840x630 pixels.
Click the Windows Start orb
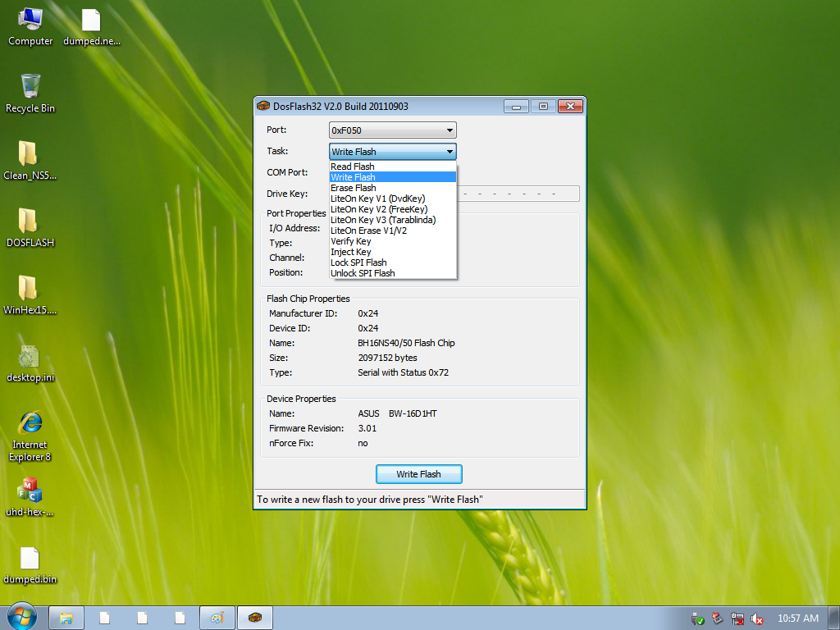coord(22,617)
